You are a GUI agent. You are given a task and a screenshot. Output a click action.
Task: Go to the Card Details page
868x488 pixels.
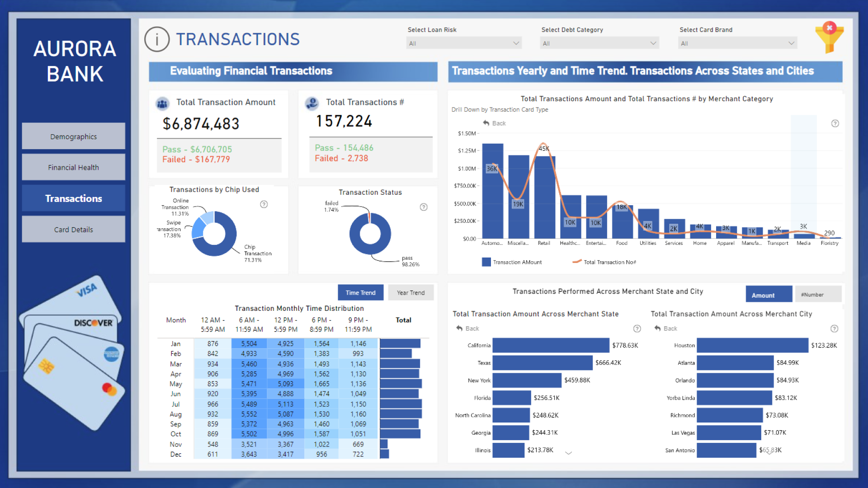(74, 230)
